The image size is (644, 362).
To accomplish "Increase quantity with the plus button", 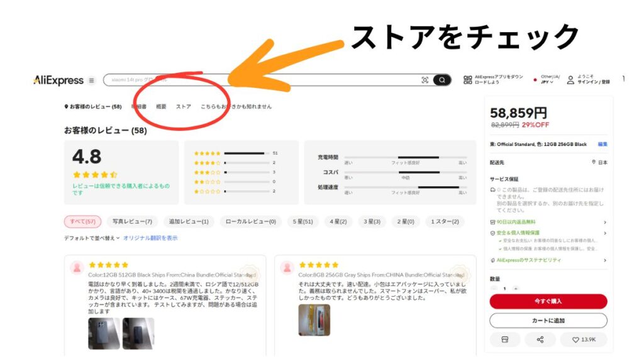I will pyautogui.click(x=516, y=288).
